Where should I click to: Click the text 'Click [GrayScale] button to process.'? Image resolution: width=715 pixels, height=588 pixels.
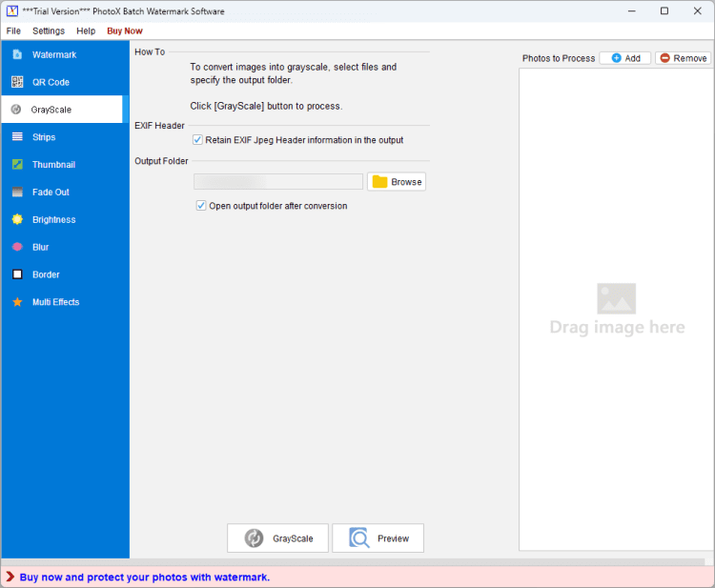[266, 106]
